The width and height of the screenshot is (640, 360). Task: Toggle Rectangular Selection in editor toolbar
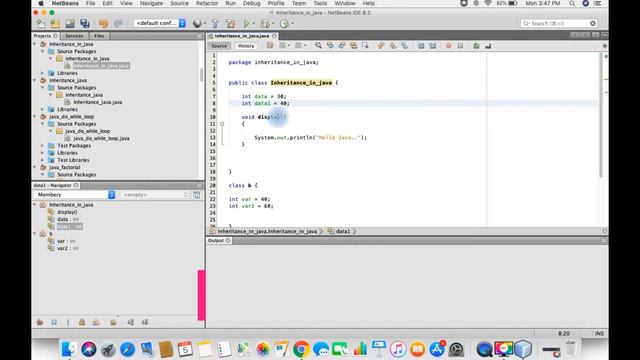pyautogui.click(x=365, y=46)
